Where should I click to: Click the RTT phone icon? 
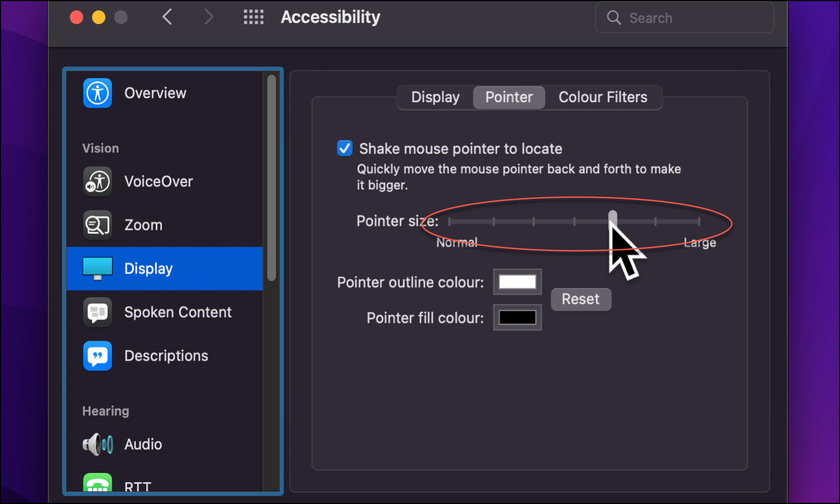97,483
